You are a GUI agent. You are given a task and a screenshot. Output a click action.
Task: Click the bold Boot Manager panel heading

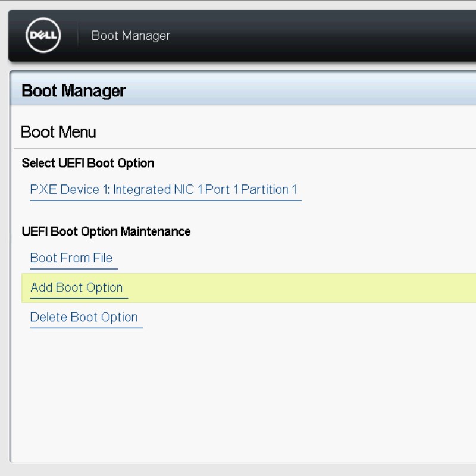click(73, 91)
